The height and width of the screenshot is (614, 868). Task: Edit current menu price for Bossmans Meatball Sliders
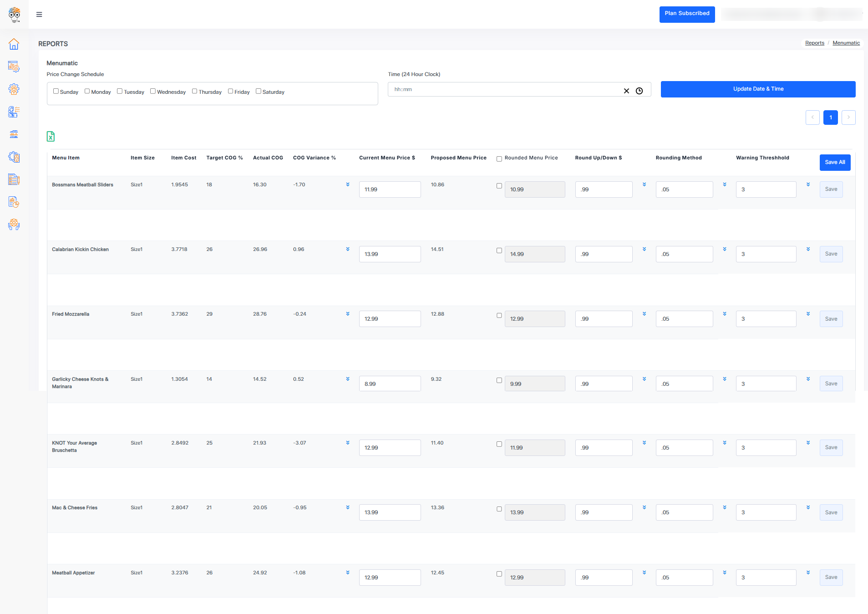[390, 189]
